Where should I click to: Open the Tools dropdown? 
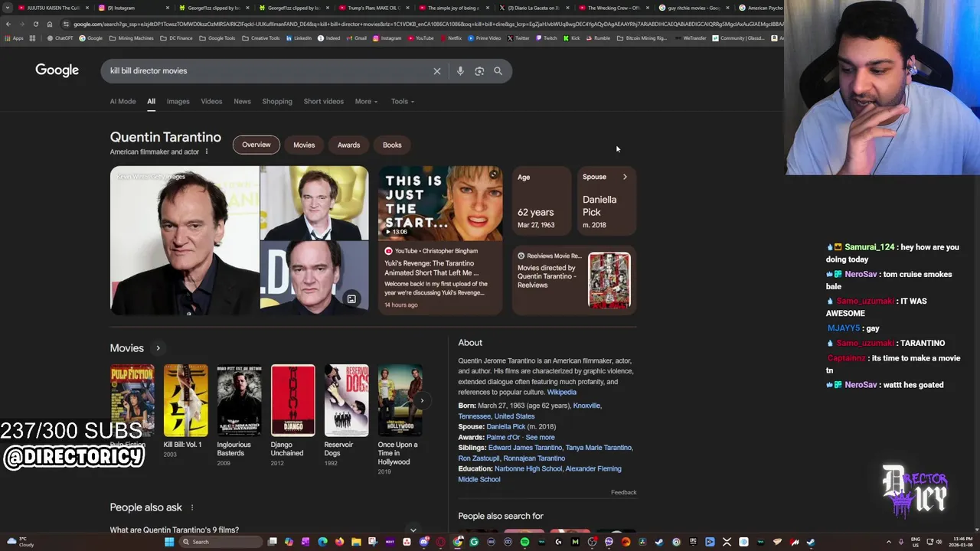403,101
